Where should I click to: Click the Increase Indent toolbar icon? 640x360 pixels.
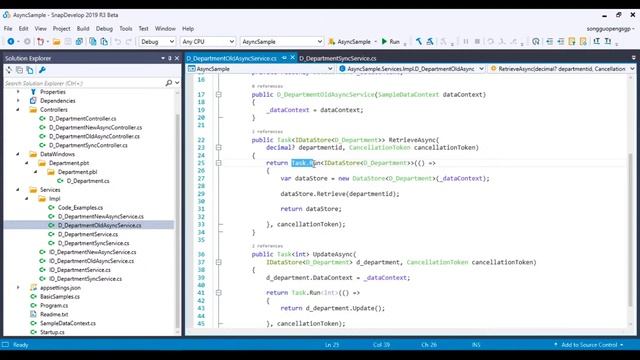tap(560, 42)
